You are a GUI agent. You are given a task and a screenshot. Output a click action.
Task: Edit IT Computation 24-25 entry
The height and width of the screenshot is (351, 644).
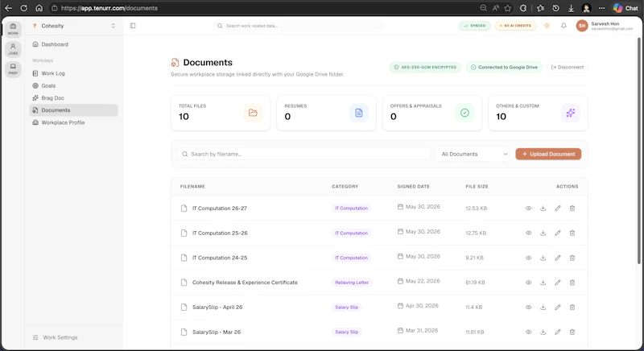click(558, 258)
